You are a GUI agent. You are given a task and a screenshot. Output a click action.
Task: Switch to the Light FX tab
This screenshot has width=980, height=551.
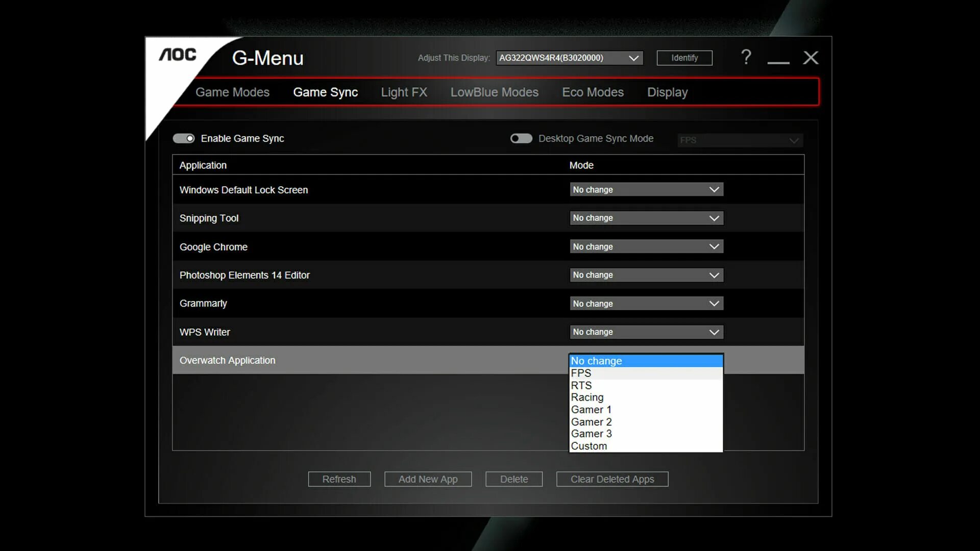(404, 92)
